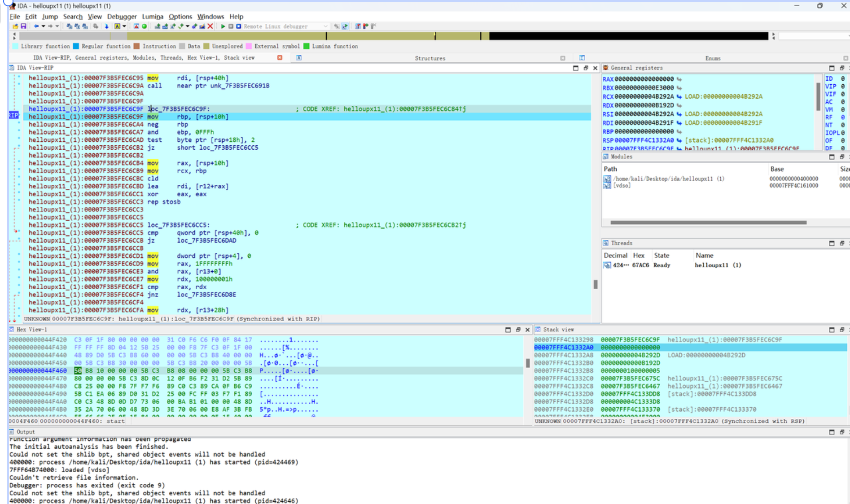Pause the process with the pause button

pyautogui.click(x=231, y=26)
